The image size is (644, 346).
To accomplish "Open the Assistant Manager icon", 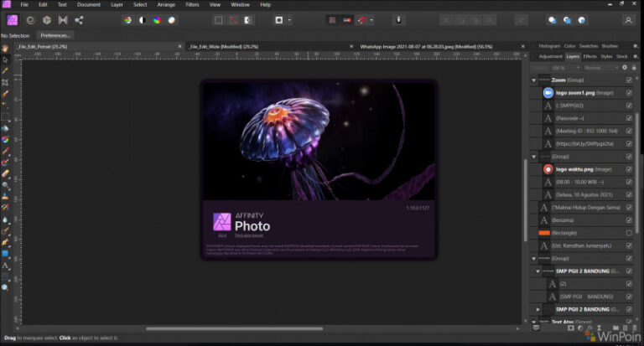I will (398, 20).
